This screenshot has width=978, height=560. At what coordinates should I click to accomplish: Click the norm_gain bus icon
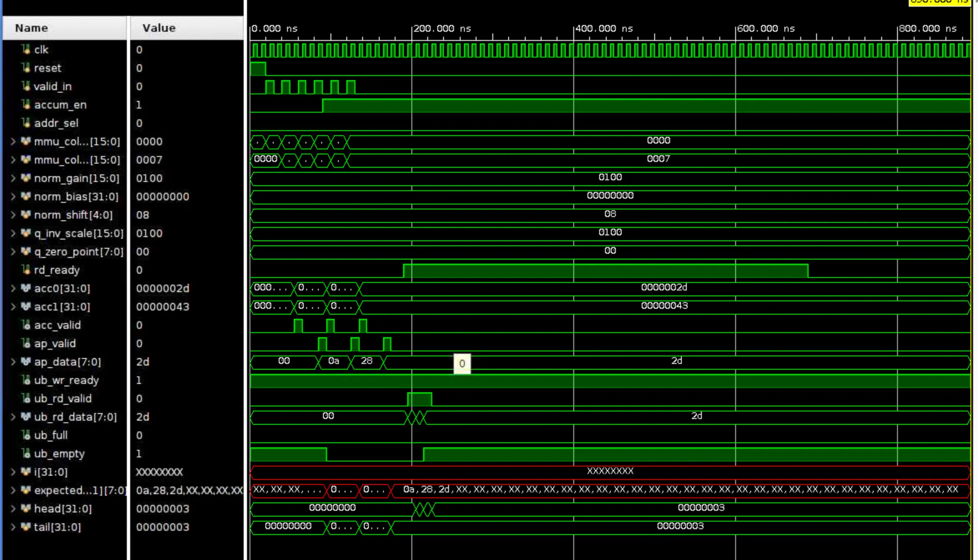(26, 178)
